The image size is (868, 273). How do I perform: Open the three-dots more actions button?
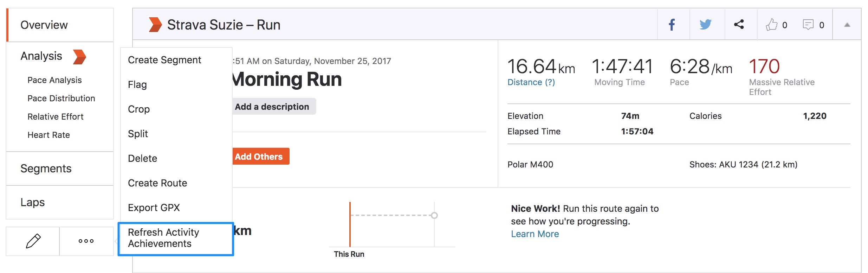pyautogui.click(x=86, y=241)
